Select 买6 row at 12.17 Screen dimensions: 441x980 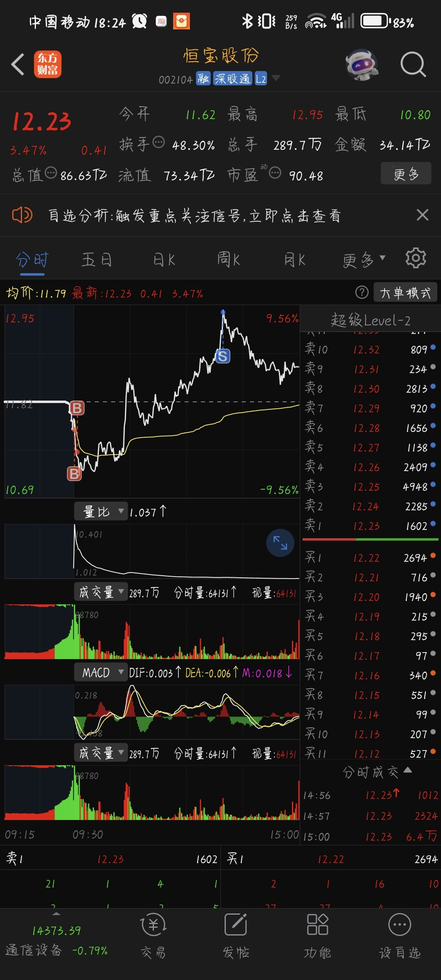370,656
